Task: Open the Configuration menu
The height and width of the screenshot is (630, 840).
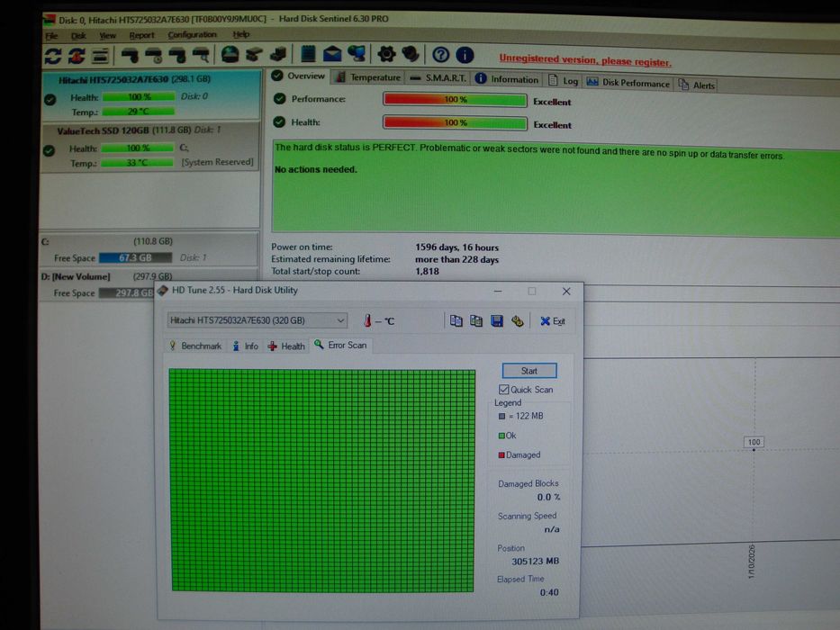Action: [x=192, y=34]
